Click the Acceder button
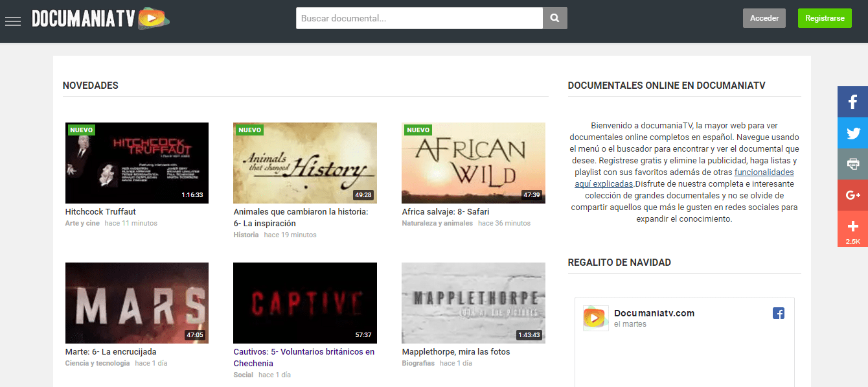868x387 pixels. tap(764, 18)
